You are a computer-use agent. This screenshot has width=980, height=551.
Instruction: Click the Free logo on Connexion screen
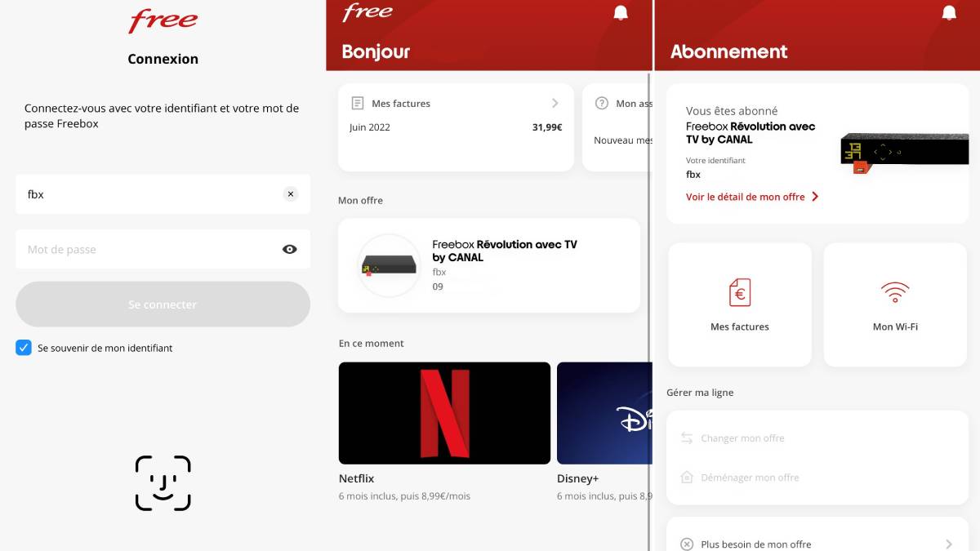[x=163, y=20]
